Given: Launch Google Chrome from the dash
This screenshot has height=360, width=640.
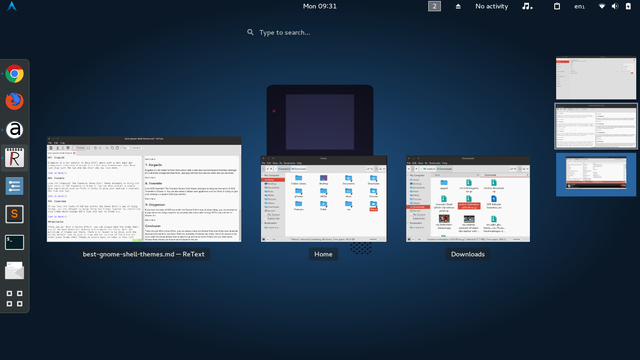Looking at the screenshot, I should pyautogui.click(x=14, y=74).
